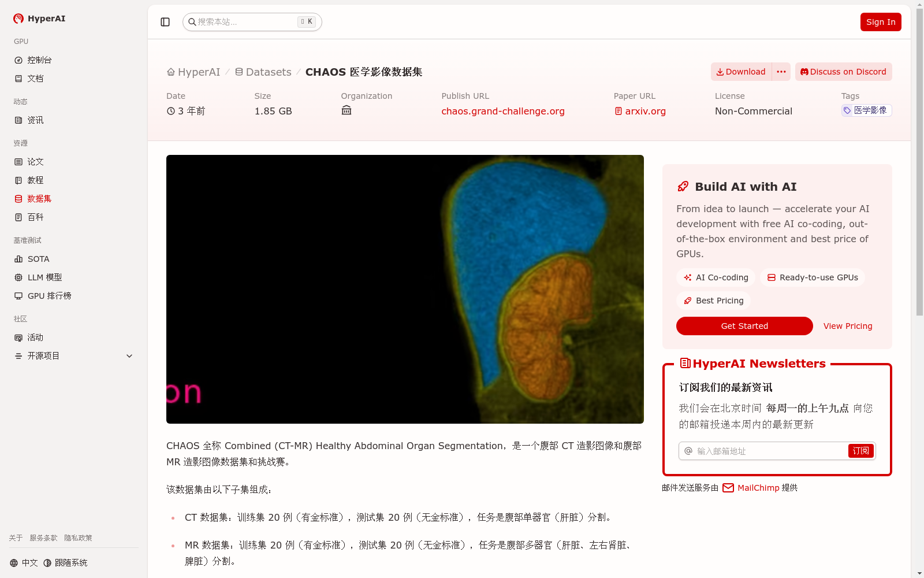Expand the 开源项目 chevron

click(129, 356)
